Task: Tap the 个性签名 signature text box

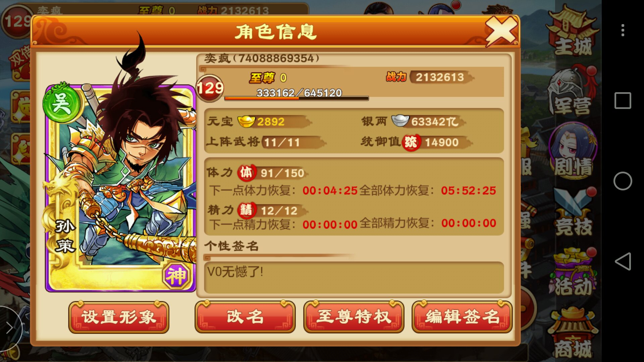Action: click(x=354, y=278)
